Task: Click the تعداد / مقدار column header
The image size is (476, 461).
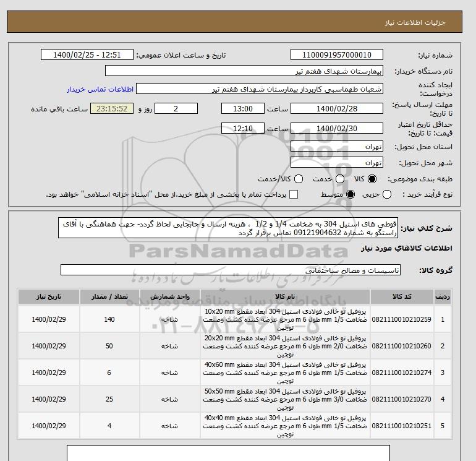Action: (x=109, y=297)
